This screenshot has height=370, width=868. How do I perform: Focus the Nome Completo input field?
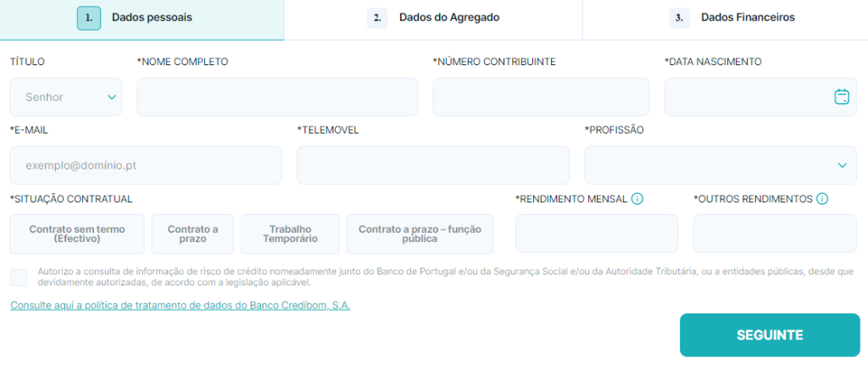coord(277,97)
